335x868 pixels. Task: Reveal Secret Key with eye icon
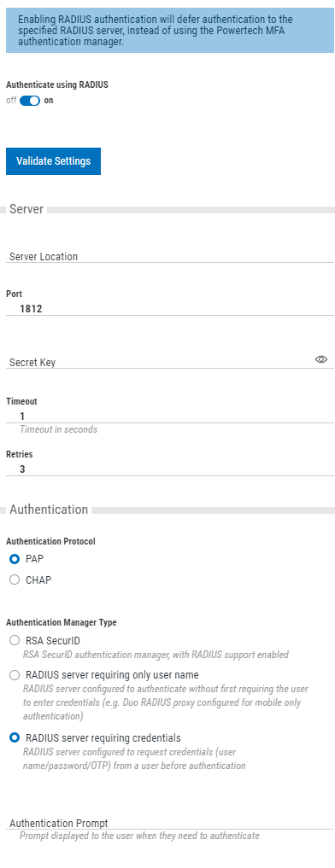[321, 359]
